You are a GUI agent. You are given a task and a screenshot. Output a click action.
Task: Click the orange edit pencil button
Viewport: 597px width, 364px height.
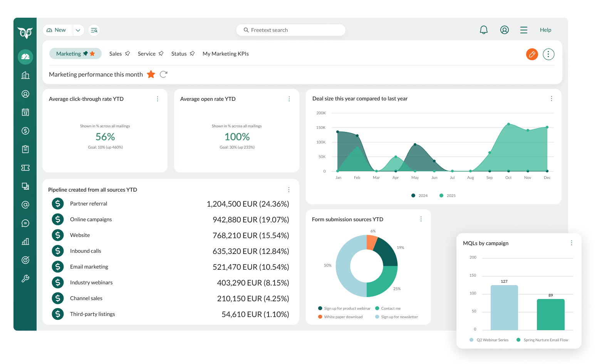pyautogui.click(x=532, y=54)
